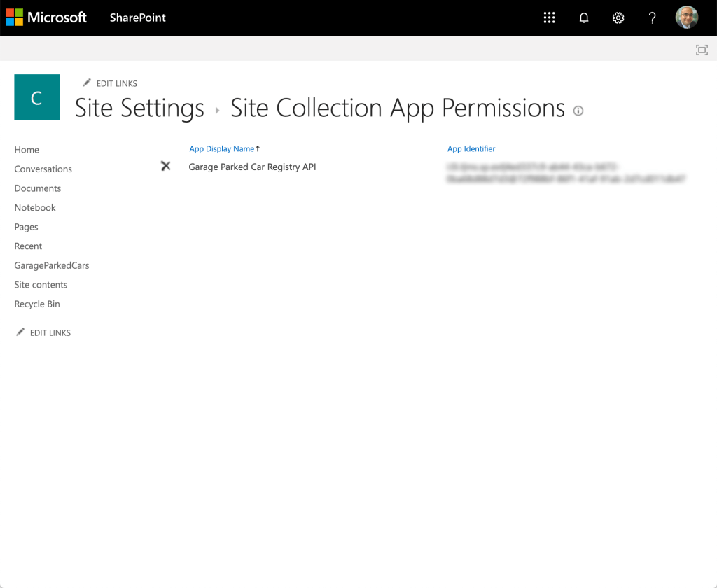Image resolution: width=717 pixels, height=588 pixels.
Task: Sort by App Display Name column
Action: [221, 149]
